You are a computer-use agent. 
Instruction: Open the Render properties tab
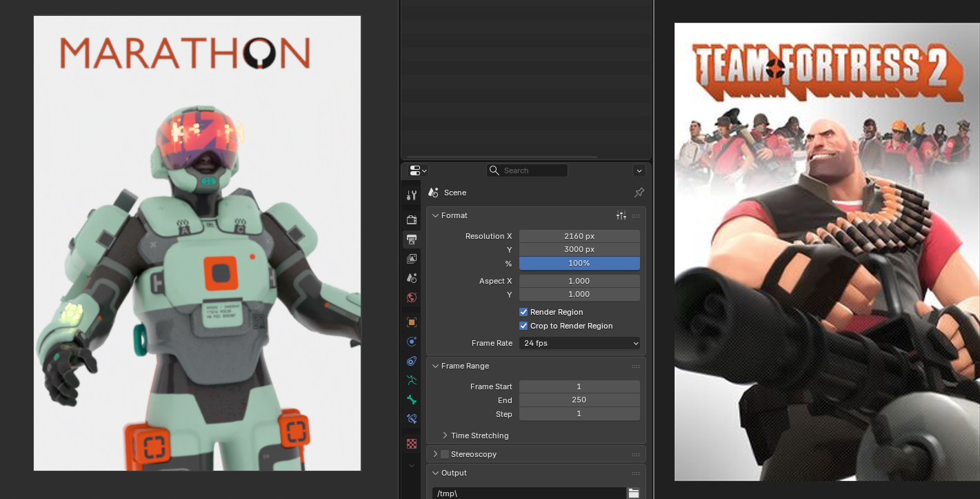point(412,219)
